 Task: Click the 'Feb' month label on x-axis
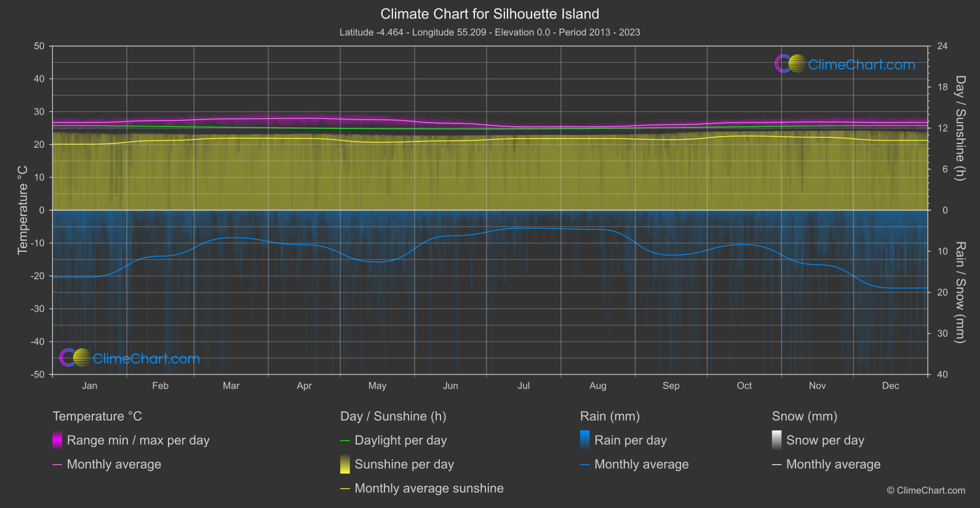[161, 385]
